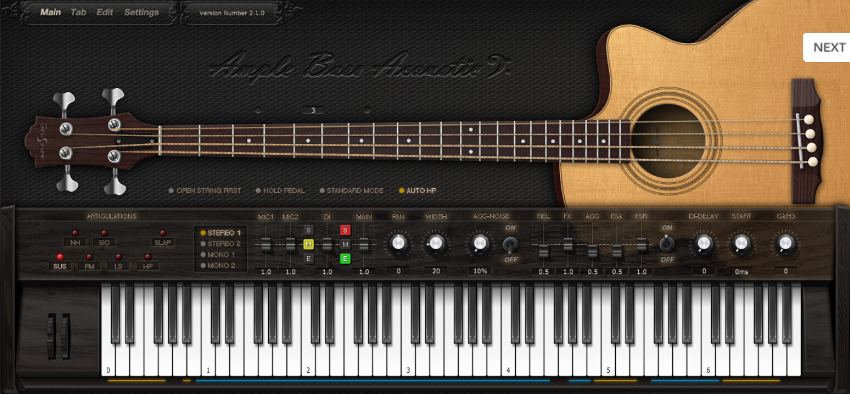Toggle the HOLD PEDAL indicator
Image resolution: width=850 pixels, height=394 pixels.
click(280, 191)
